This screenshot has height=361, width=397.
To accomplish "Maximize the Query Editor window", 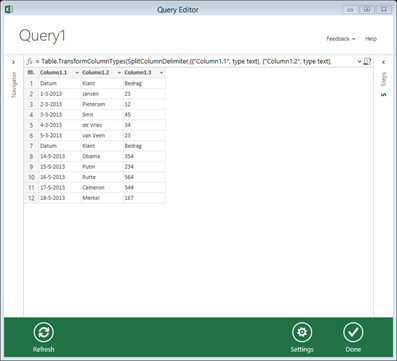I will pyautogui.click(x=367, y=10).
